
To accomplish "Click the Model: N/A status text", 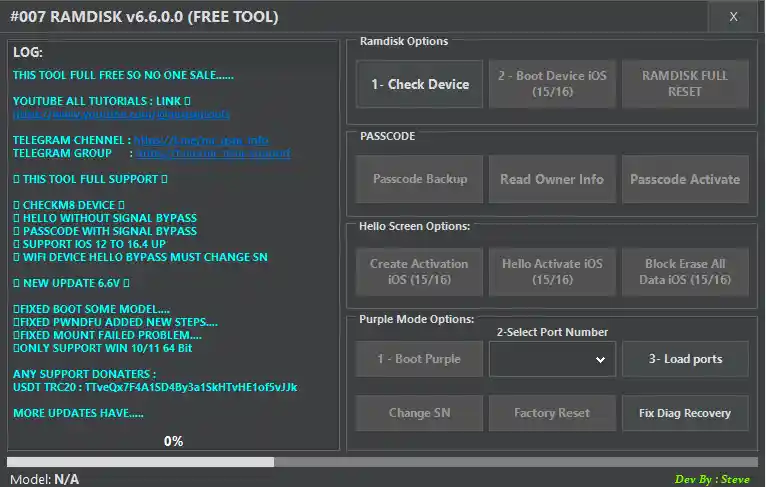I will [x=44, y=479].
